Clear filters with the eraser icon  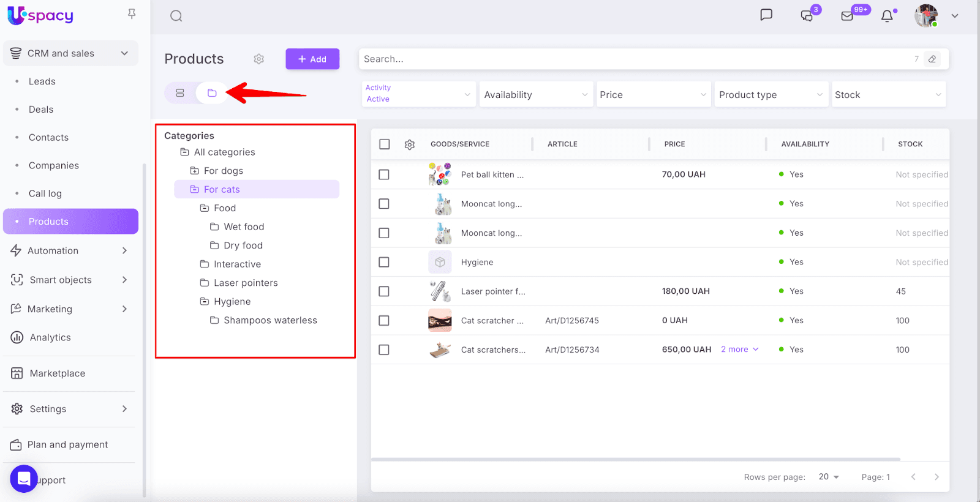[x=932, y=59]
